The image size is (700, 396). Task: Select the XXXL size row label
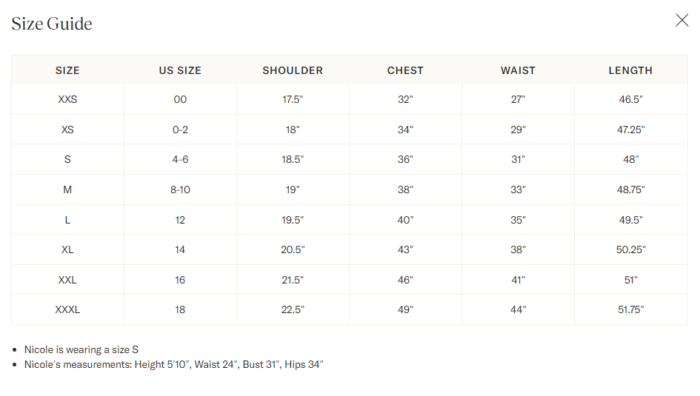tap(67, 309)
